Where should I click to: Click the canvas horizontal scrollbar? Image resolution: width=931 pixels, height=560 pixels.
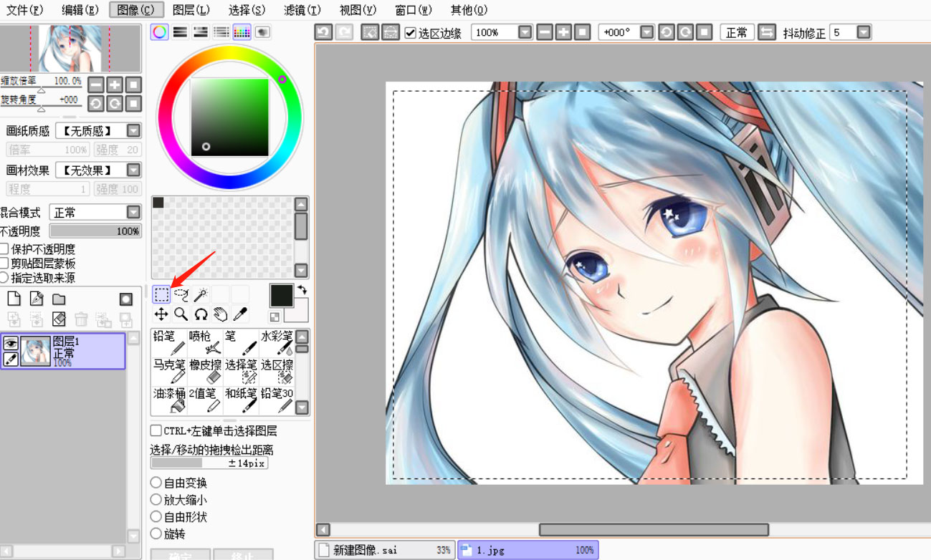coord(654,530)
